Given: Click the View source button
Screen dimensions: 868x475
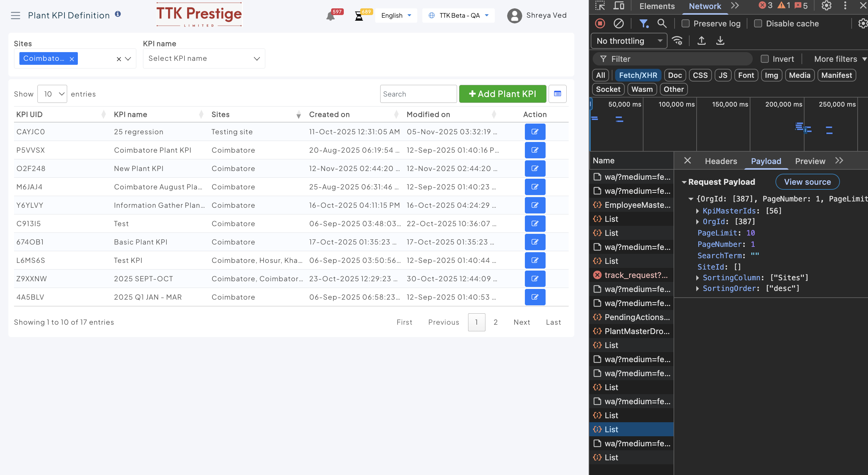Looking at the screenshot, I should pos(807,182).
